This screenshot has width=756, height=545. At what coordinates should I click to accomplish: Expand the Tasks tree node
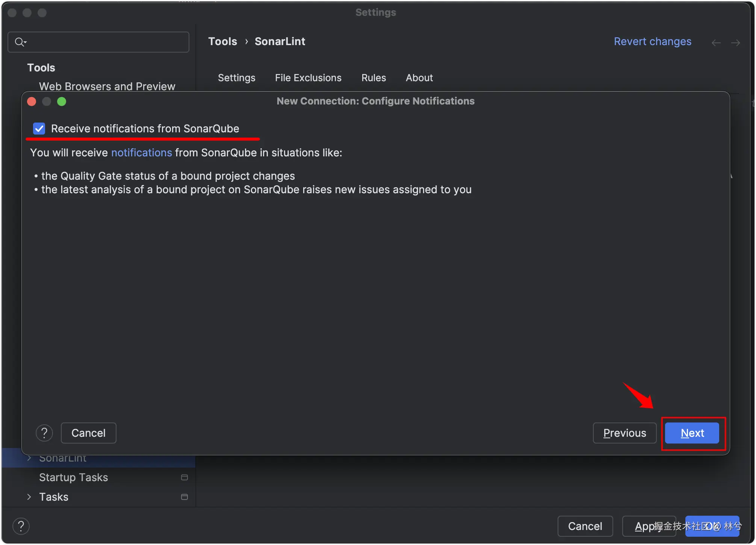pyautogui.click(x=29, y=497)
